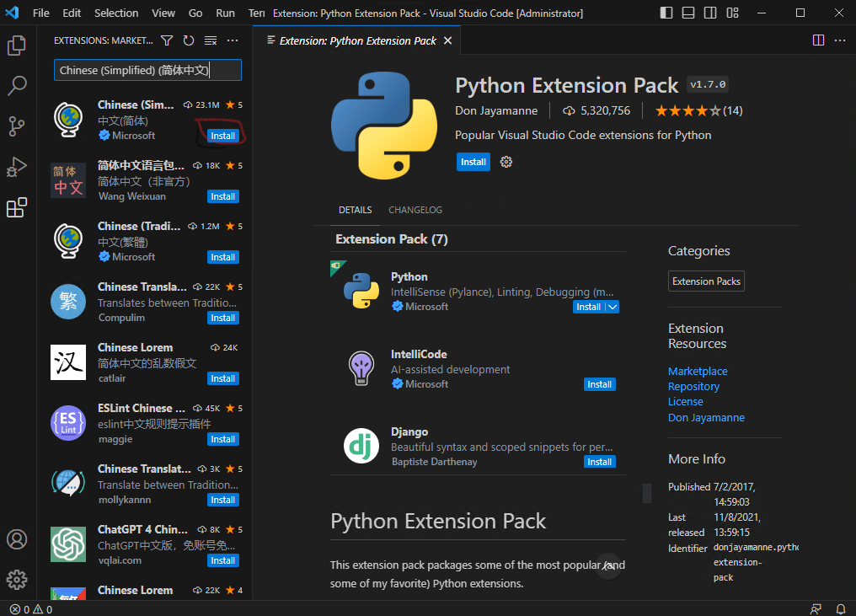Install the ESLint Chinese Rules extension
Image resolution: width=856 pixels, height=616 pixels.
pos(222,439)
